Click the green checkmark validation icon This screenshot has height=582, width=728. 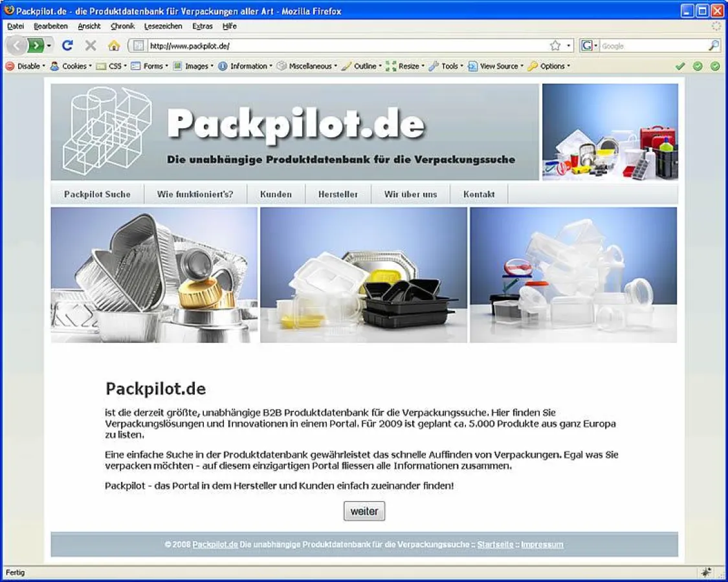click(679, 66)
